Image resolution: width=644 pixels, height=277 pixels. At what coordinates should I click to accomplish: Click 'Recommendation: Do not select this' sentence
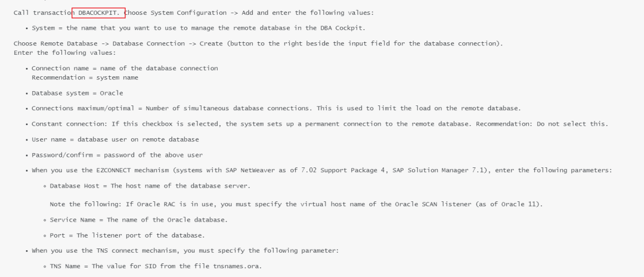[542, 124]
